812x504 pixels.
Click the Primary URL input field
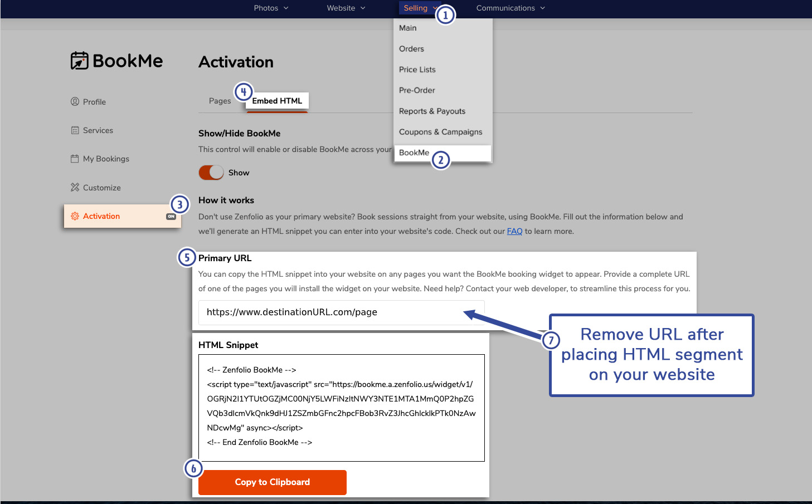click(342, 312)
